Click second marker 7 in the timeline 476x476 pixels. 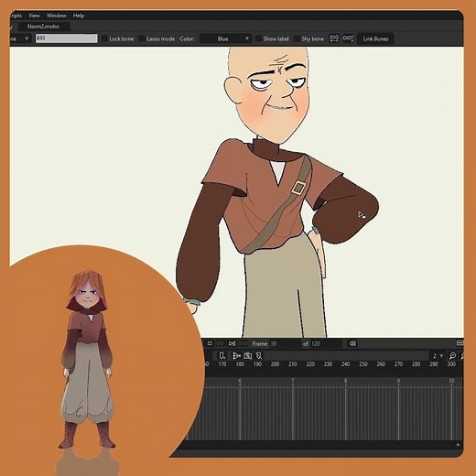click(x=293, y=381)
